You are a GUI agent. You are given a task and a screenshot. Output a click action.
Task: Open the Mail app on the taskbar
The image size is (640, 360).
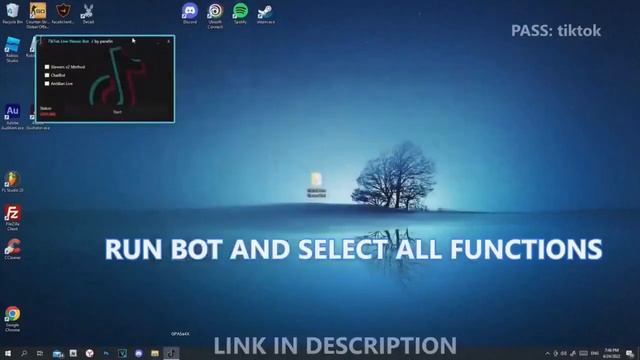click(58, 353)
